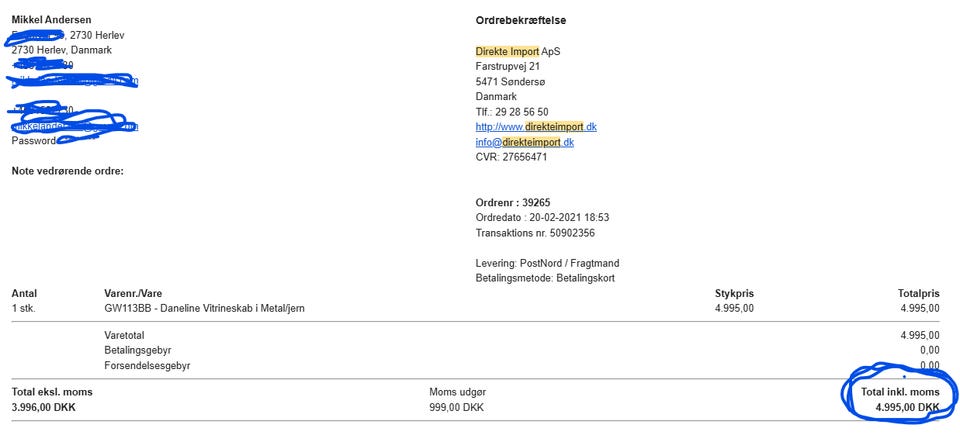Click the Note vedrørende ordre label
The width and height of the screenshot is (960, 435).
[67, 172]
